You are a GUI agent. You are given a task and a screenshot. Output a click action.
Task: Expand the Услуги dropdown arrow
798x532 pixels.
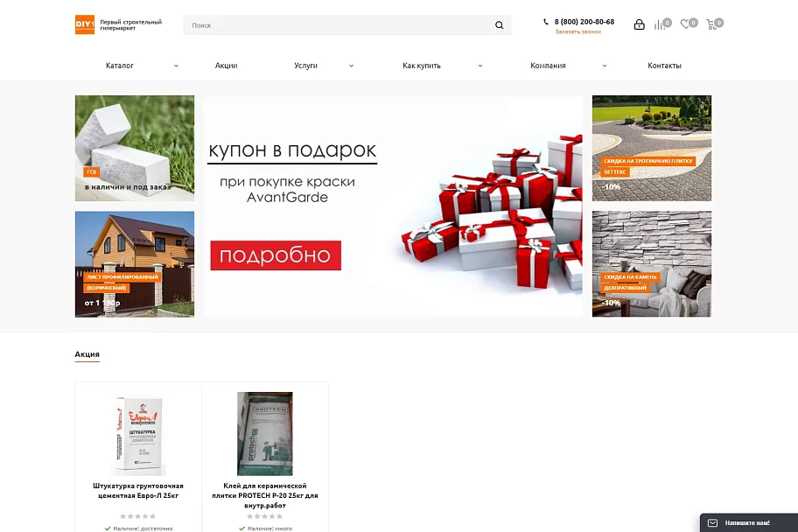351,66
